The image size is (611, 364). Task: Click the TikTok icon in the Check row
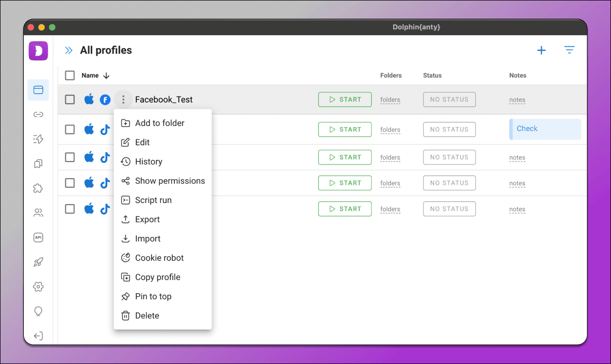105,130
